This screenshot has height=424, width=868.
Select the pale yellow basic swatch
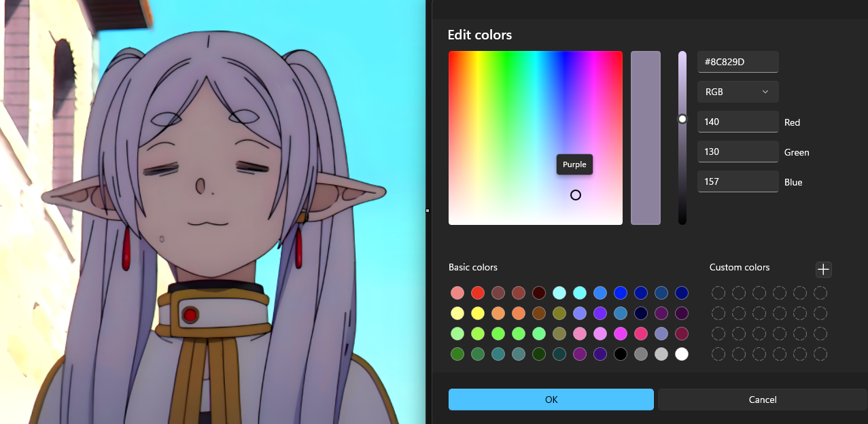457,313
